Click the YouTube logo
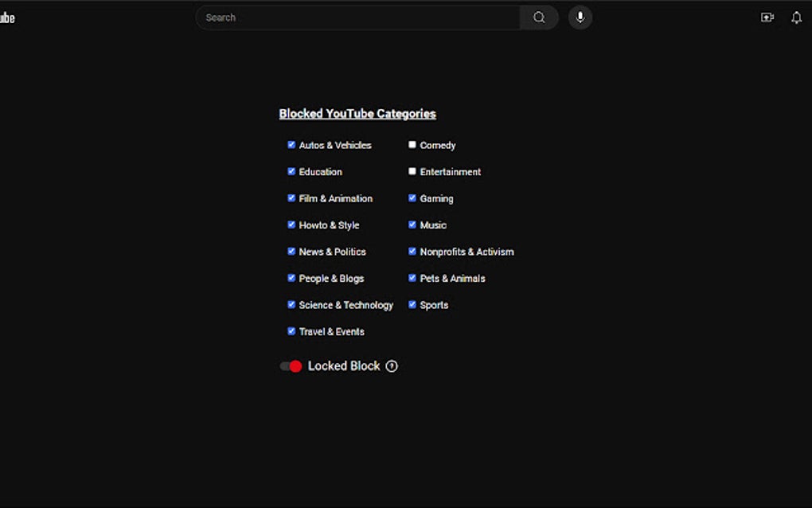Screen dimensions: 812x508 7,18
